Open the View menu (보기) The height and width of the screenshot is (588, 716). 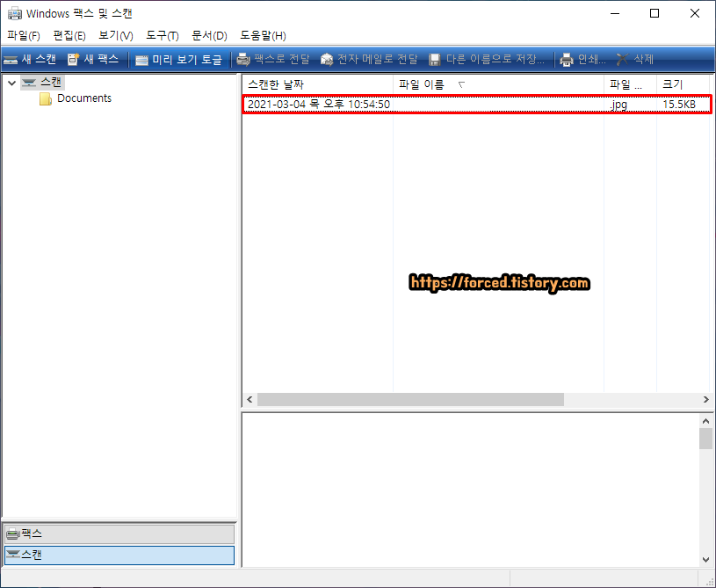click(x=116, y=36)
